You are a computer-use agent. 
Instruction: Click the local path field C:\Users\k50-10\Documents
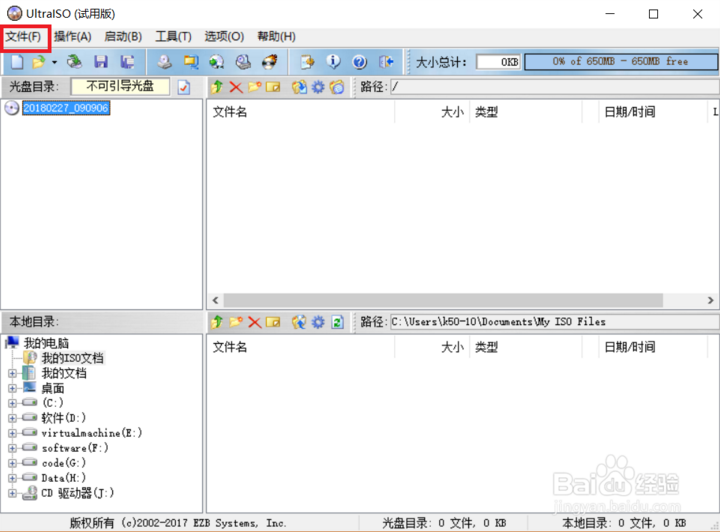[555, 322]
